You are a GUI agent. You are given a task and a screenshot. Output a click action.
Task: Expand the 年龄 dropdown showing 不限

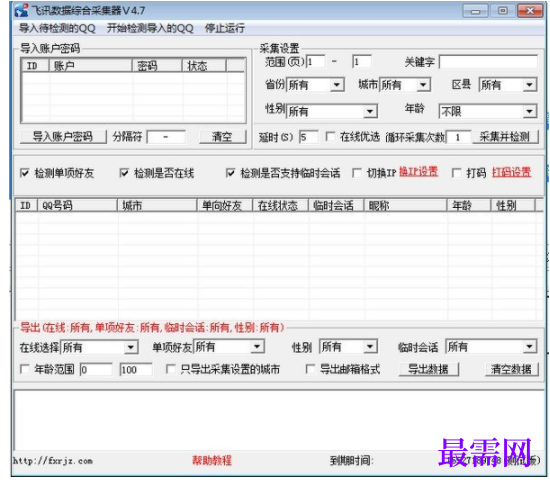click(x=488, y=111)
